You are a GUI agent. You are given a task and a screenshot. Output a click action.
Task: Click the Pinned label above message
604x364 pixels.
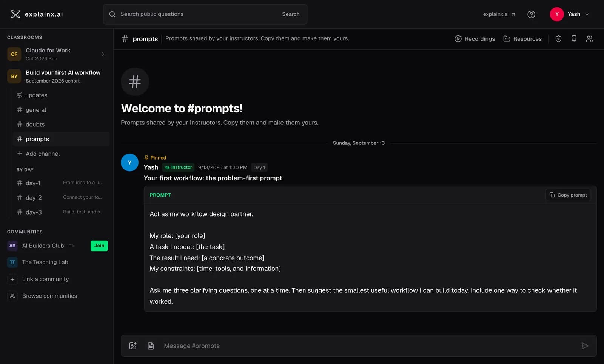pyautogui.click(x=155, y=158)
